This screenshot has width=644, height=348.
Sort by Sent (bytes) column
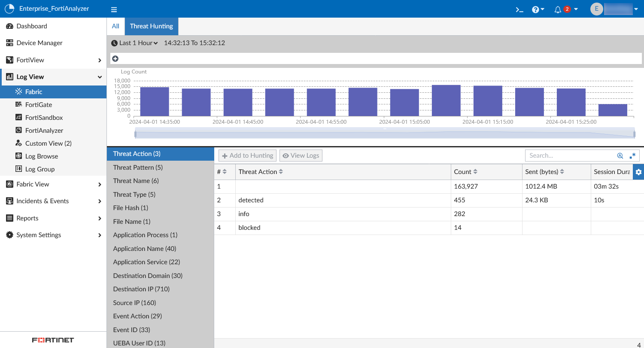click(544, 172)
